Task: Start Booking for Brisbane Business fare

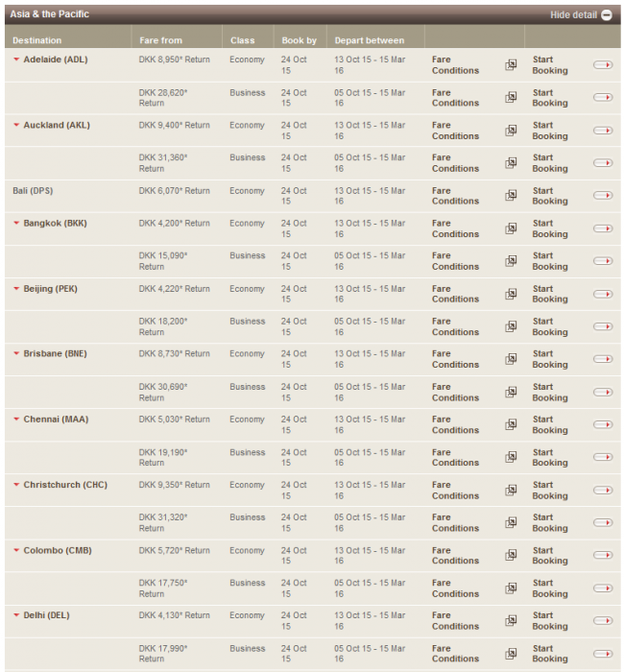Action: pos(549,392)
